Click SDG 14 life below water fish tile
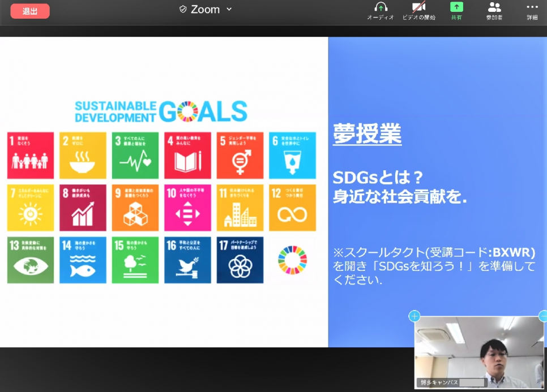Viewport: 547px width, 392px height. pyautogui.click(x=83, y=260)
